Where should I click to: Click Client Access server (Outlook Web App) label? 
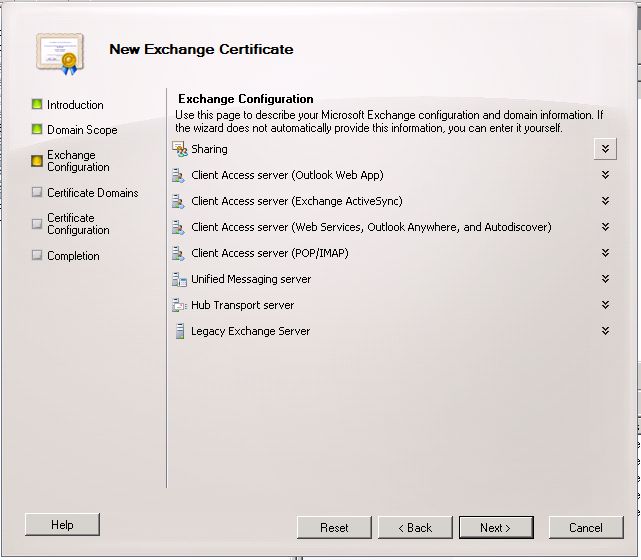[x=287, y=175]
